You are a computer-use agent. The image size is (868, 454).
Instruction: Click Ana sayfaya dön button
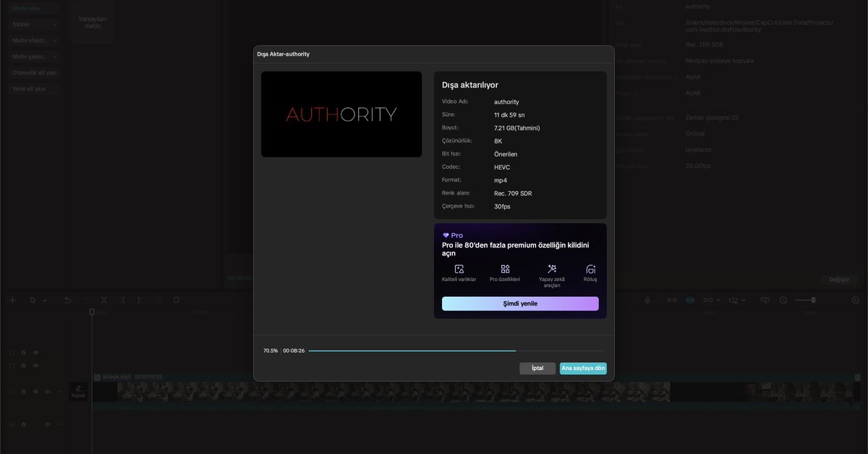[x=583, y=368]
